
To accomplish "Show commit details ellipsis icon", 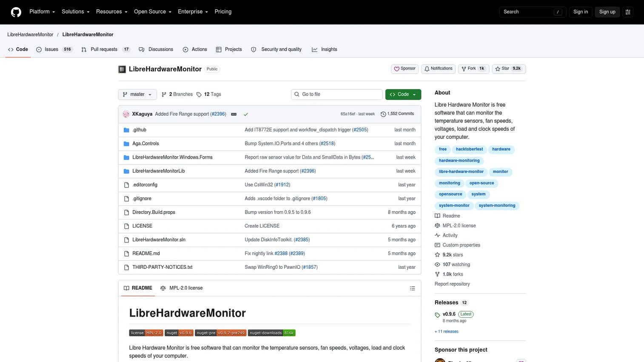I will click(234, 114).
